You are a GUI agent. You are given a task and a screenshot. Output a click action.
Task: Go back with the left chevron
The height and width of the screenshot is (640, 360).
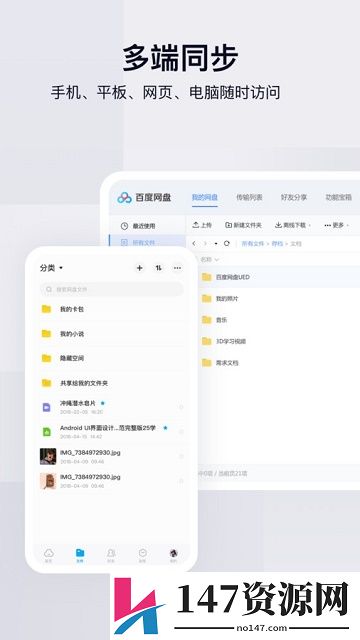194,243
